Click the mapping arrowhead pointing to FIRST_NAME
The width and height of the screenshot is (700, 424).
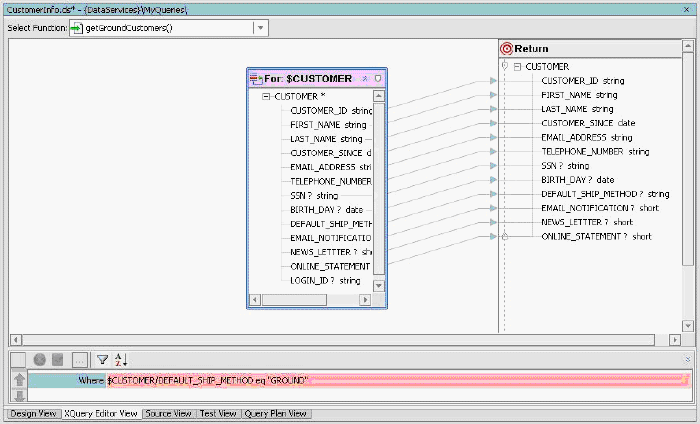(x=493, y=95)
